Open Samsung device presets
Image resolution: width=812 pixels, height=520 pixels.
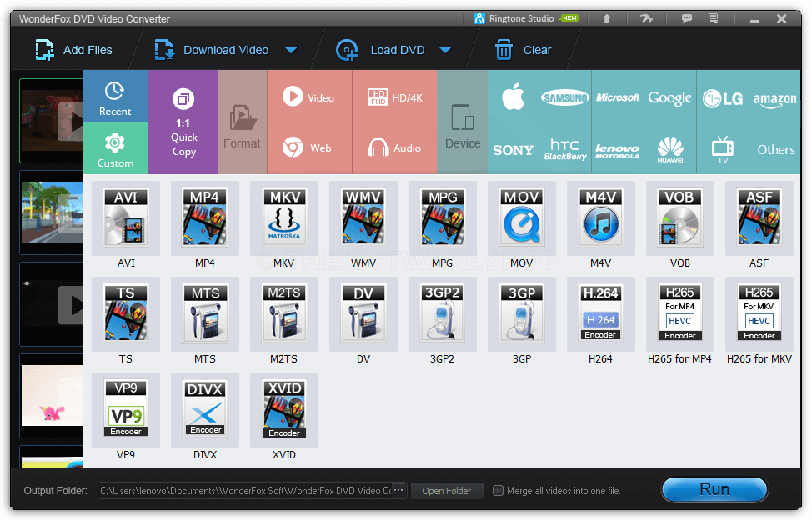[x=565, y=97]
